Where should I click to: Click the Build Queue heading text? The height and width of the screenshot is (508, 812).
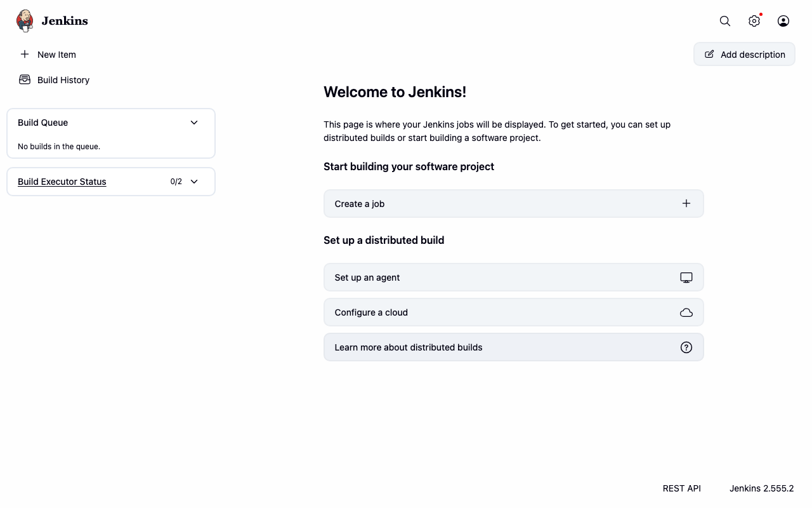pos(43,123)
